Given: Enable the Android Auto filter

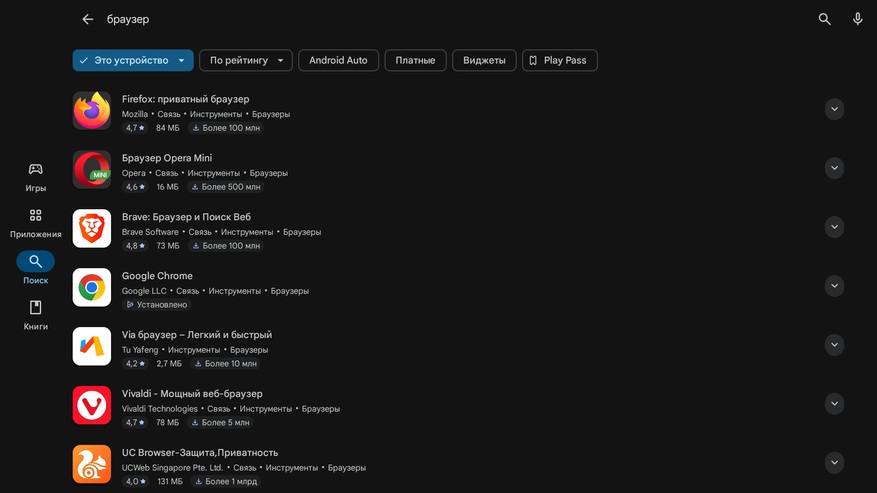Looking at the screenshot, I should tap(338, 60).
